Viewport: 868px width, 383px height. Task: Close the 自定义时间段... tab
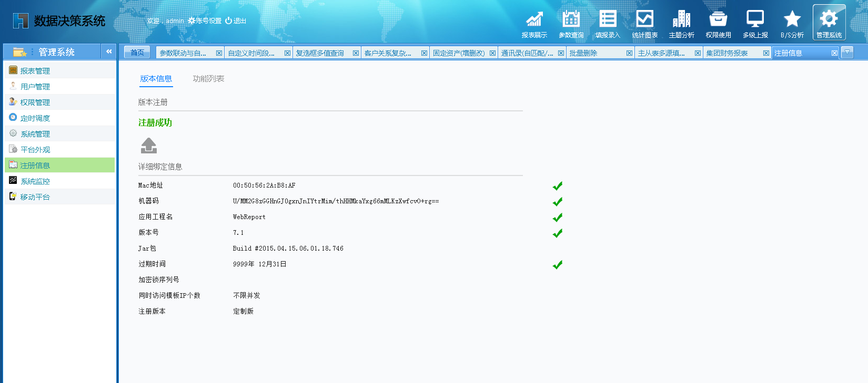(287, 53)
